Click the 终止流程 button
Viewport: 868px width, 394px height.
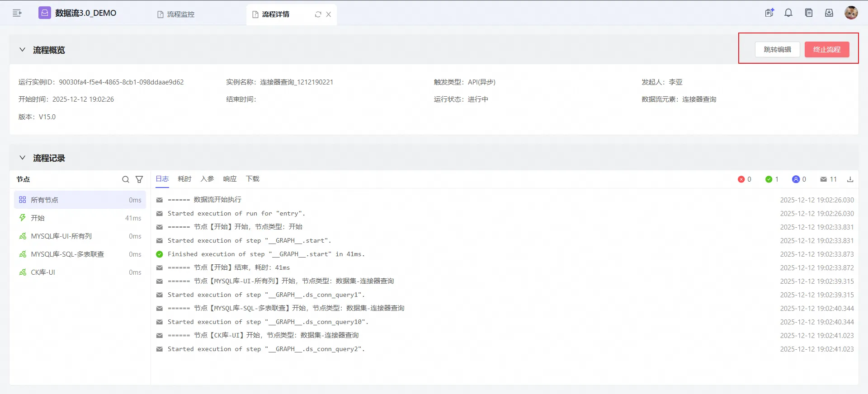coord(826,49)
